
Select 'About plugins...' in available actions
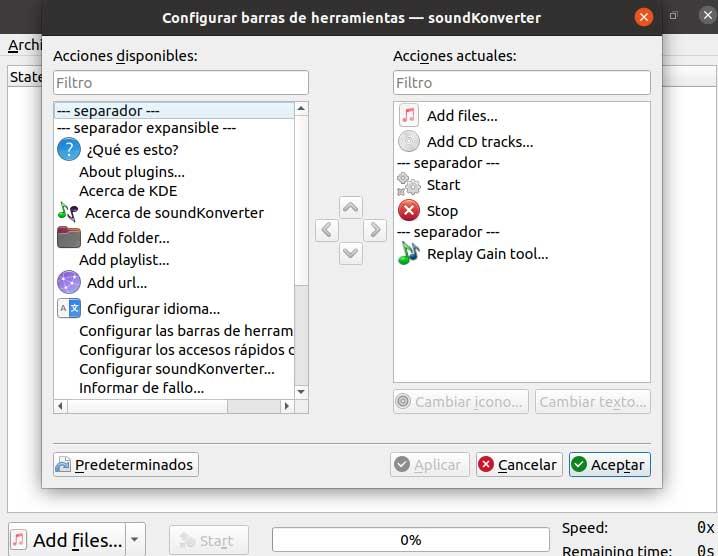132,172
